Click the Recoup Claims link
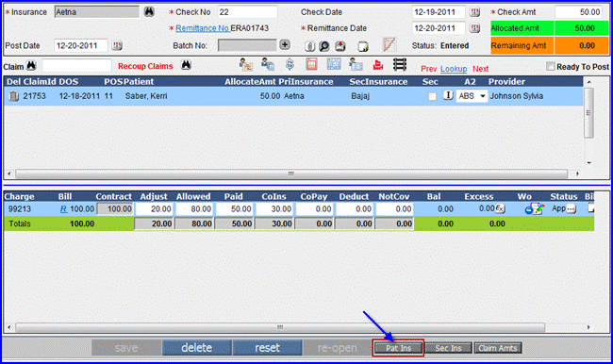 (145, 66)
